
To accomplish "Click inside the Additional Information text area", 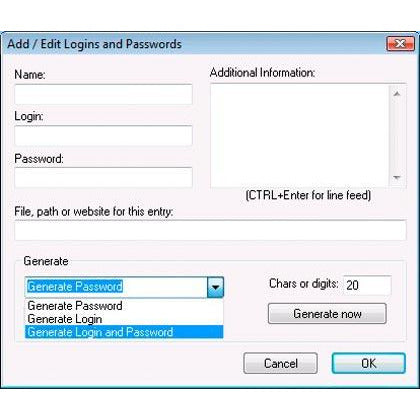I will (x=300, y=136).
